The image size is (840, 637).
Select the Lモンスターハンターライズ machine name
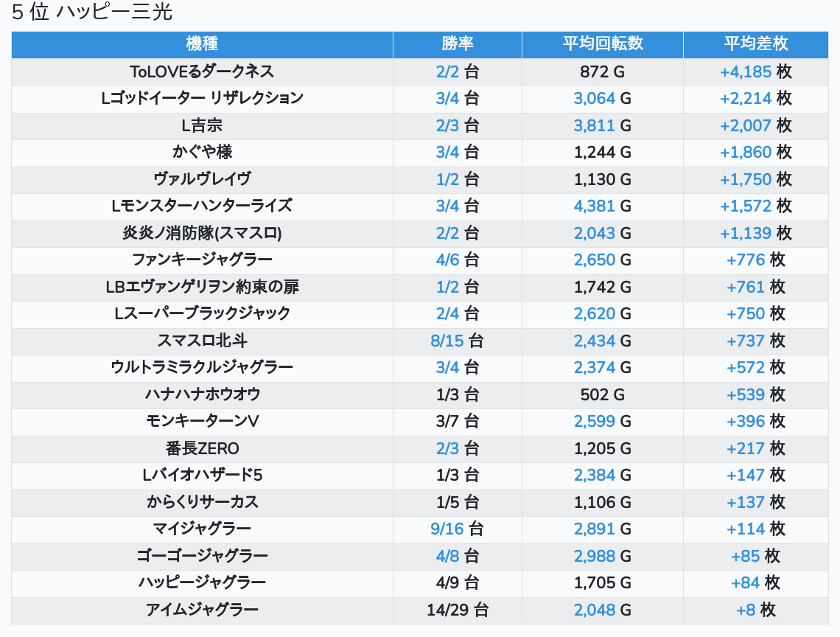(202, 206)
